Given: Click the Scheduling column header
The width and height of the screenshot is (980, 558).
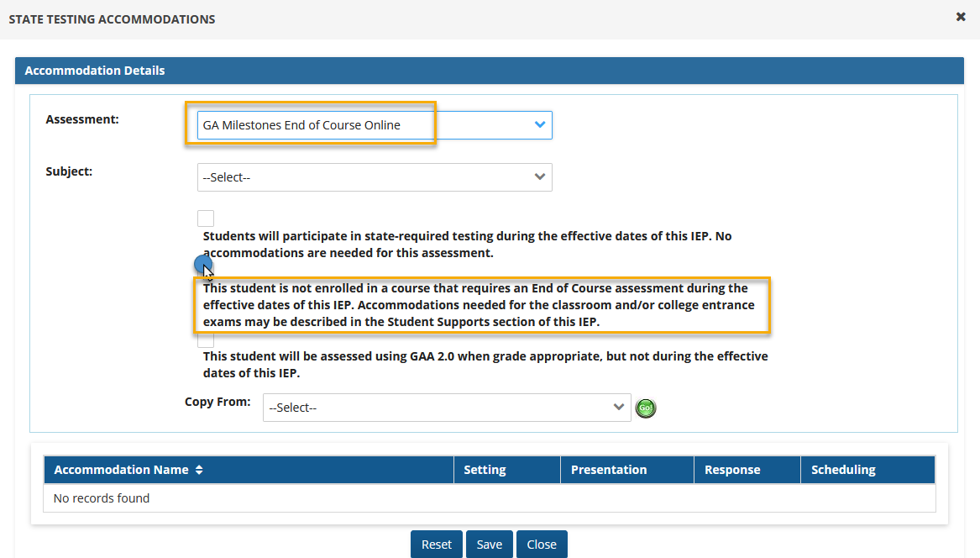Looking at the screenshot, I should (843, 471).
